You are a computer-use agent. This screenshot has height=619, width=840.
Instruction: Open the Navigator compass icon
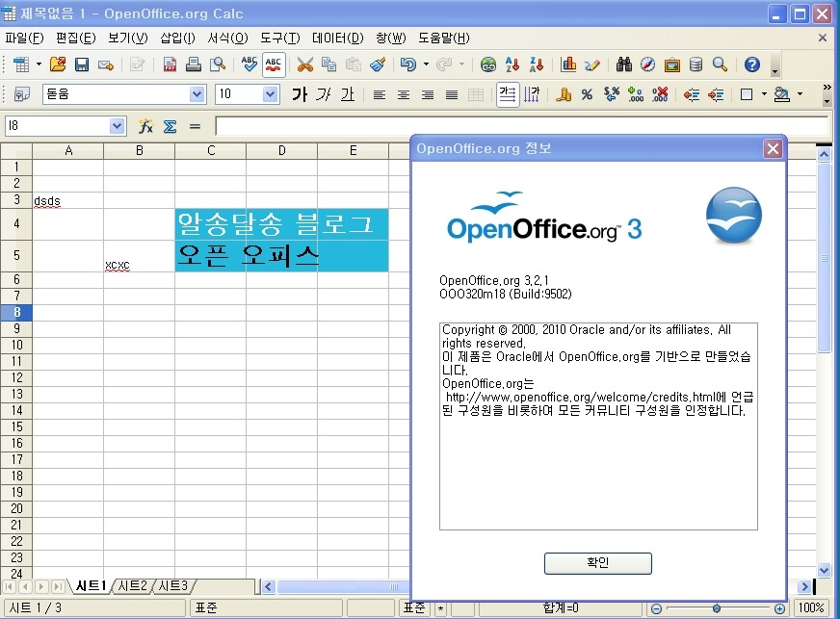(647, 64)
